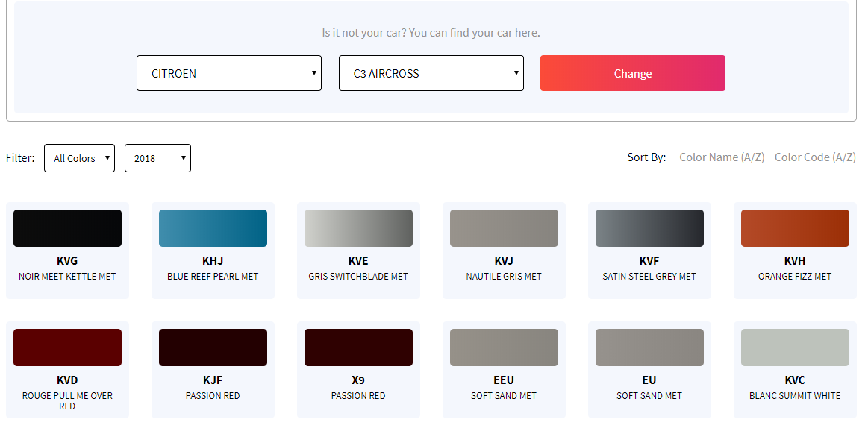Choose the KVH Orange Fizz swatch
The height and width of the screenshot is (440, 868).
coord(795,228)
